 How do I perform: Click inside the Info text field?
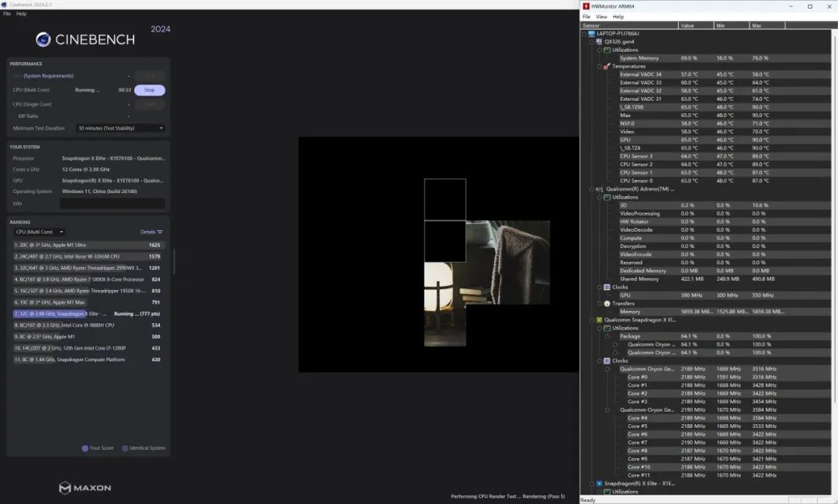[112, 203]
